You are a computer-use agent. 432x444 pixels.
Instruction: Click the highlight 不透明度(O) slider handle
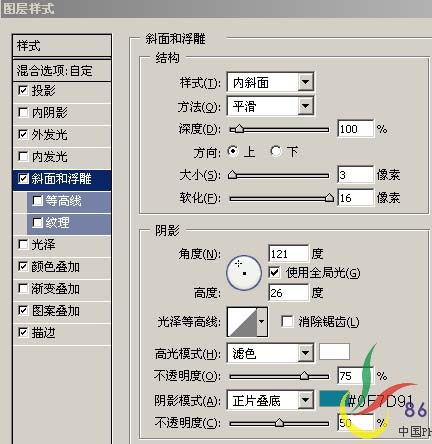click(304, 376)
